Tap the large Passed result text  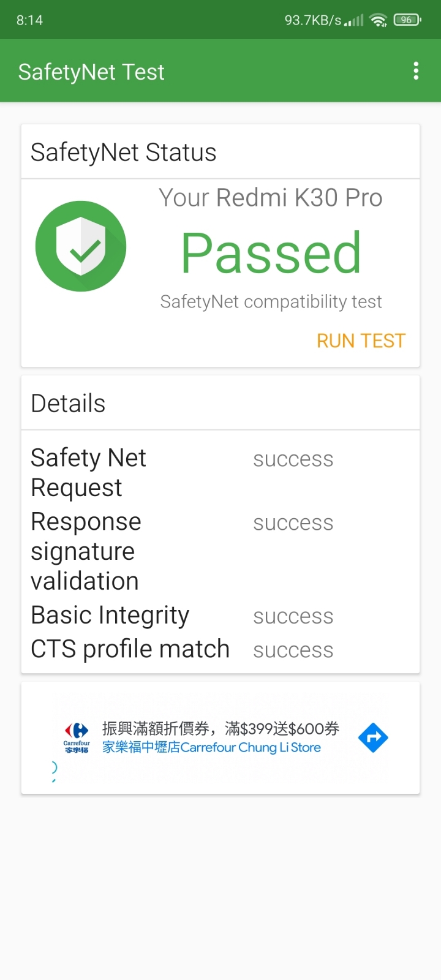pos(271,253)
